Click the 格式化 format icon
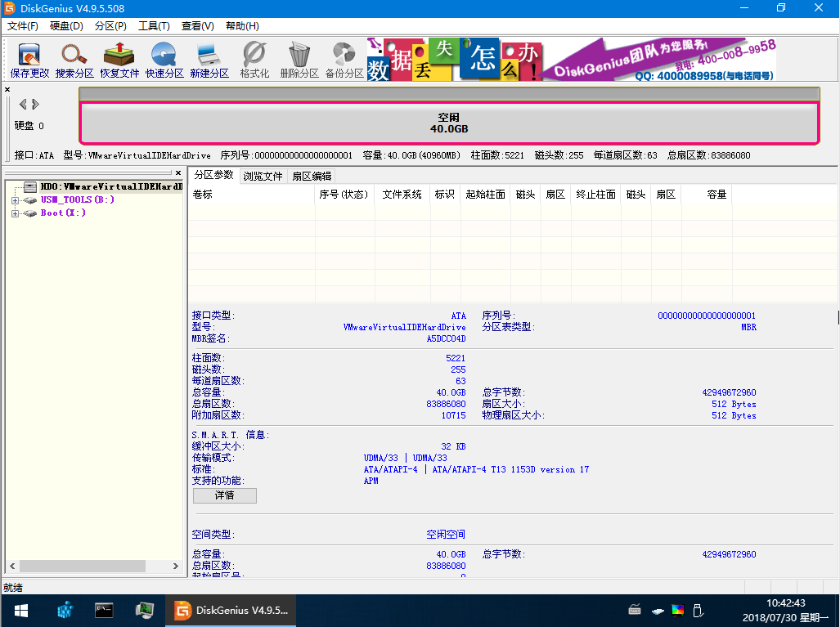 tap(254, 60)
